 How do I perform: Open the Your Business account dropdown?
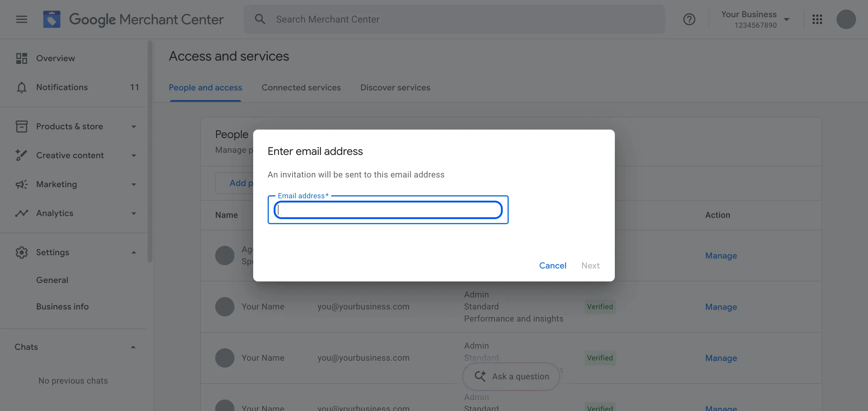coord(756,19)
